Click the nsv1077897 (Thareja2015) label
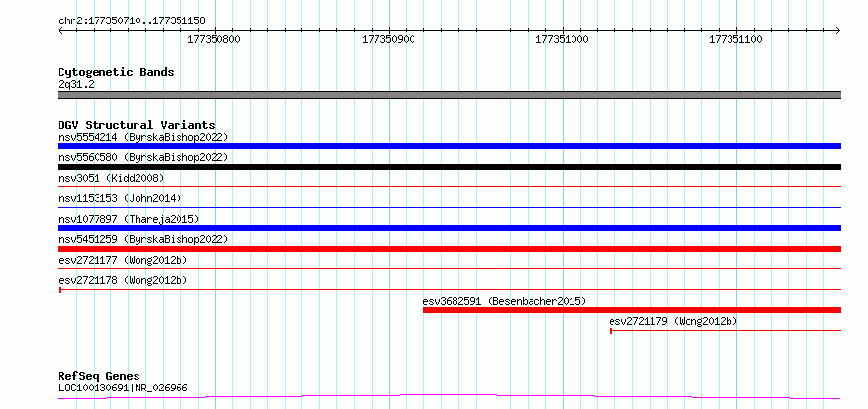The image size is (868, 409). click(129, 219)
